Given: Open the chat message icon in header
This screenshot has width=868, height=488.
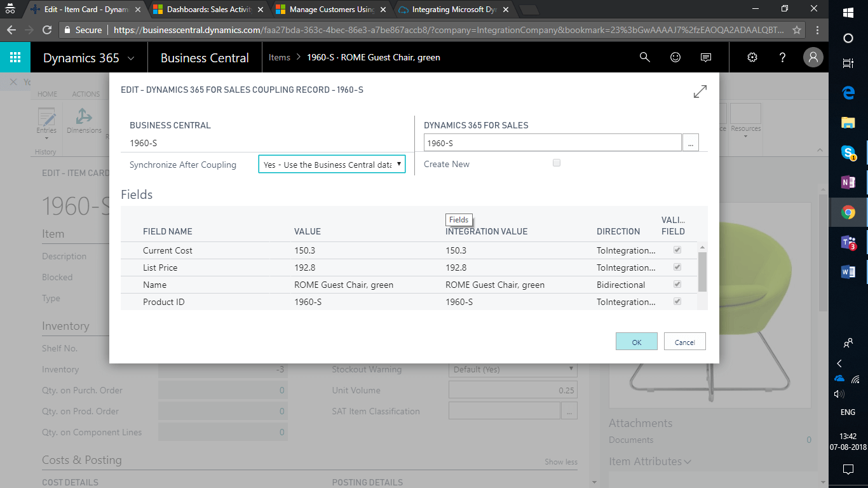Looking at the screenshot, I should pyautogui.click(x=705, y=57).
